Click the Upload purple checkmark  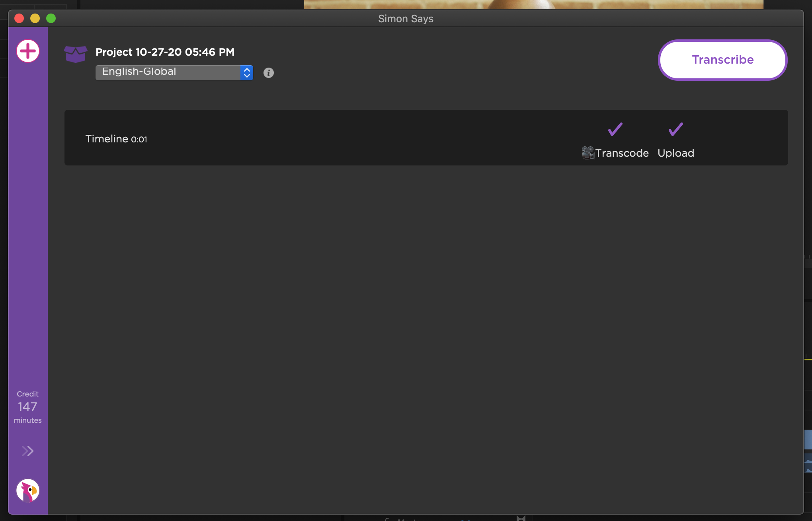click(675, 129)
